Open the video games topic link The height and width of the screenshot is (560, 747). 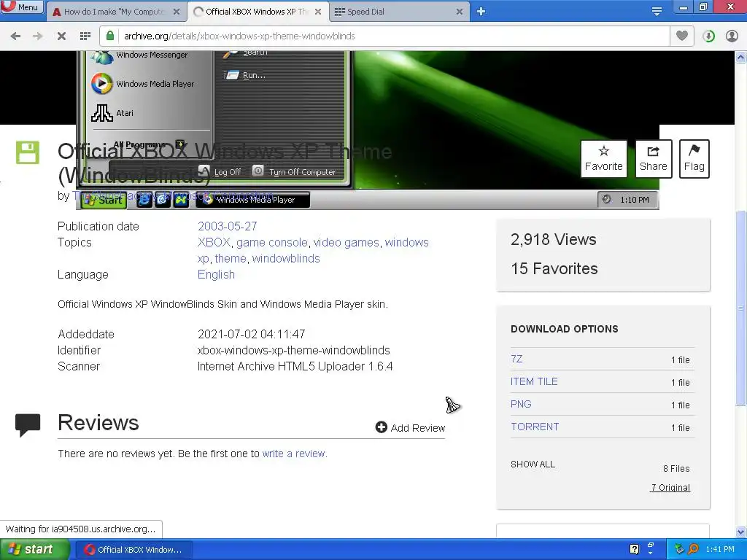347,242
